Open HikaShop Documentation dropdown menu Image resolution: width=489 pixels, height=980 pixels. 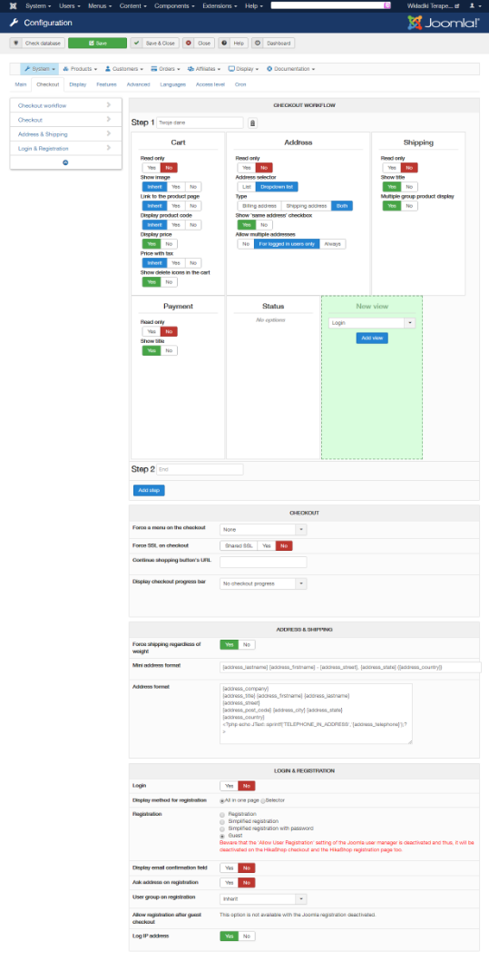[290, 69]
